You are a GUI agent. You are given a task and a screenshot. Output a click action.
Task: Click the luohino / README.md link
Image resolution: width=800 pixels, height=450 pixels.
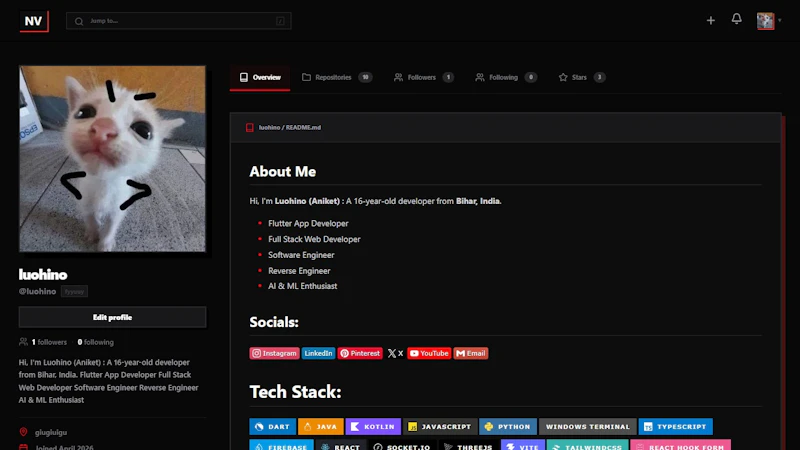tap(290, 128)
